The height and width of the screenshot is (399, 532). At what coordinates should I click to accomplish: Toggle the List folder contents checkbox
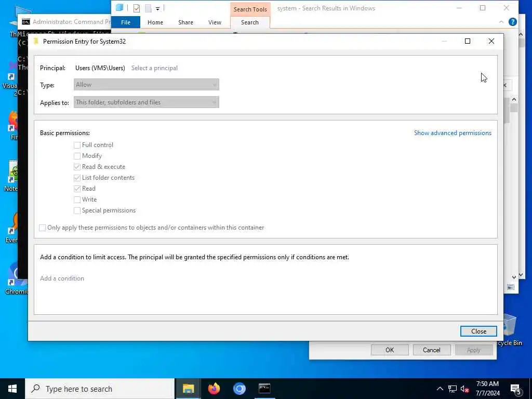pos(77,178)
